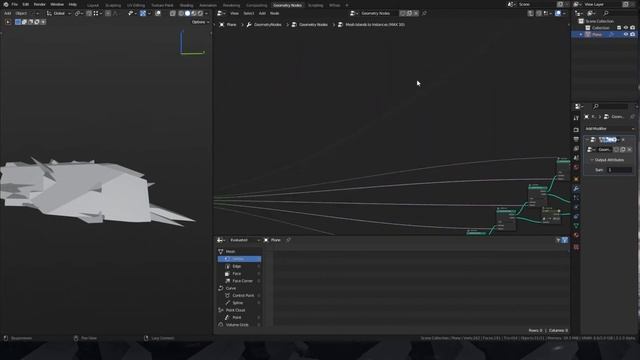Select Face Corner domain in spreadsheet
Screen dimensions: 640x360
click(x=239, y=281)
